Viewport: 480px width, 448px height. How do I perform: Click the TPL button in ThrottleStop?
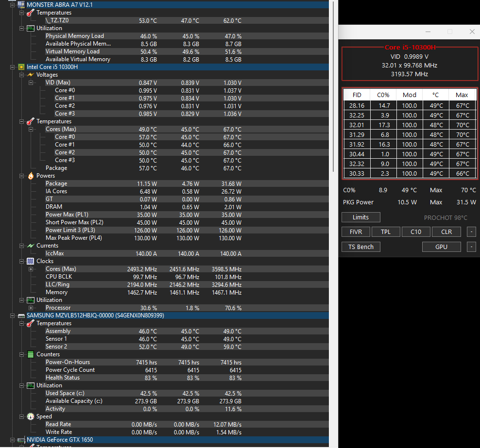tap(386, 232)
